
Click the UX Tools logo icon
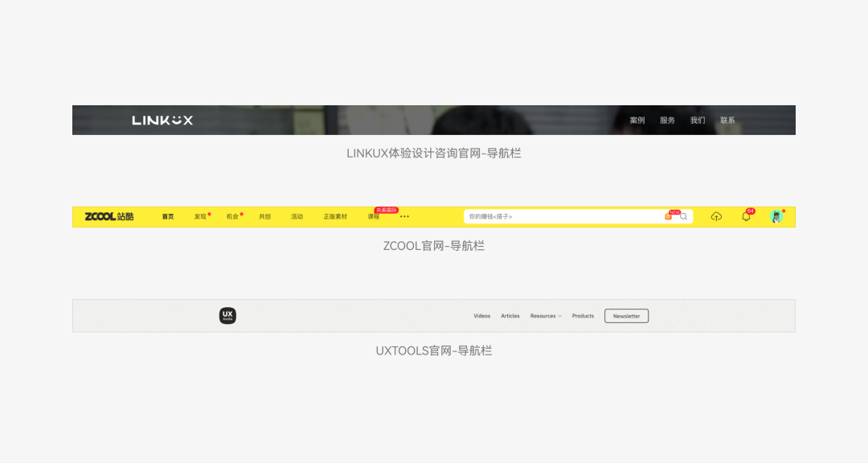(227, 316)
